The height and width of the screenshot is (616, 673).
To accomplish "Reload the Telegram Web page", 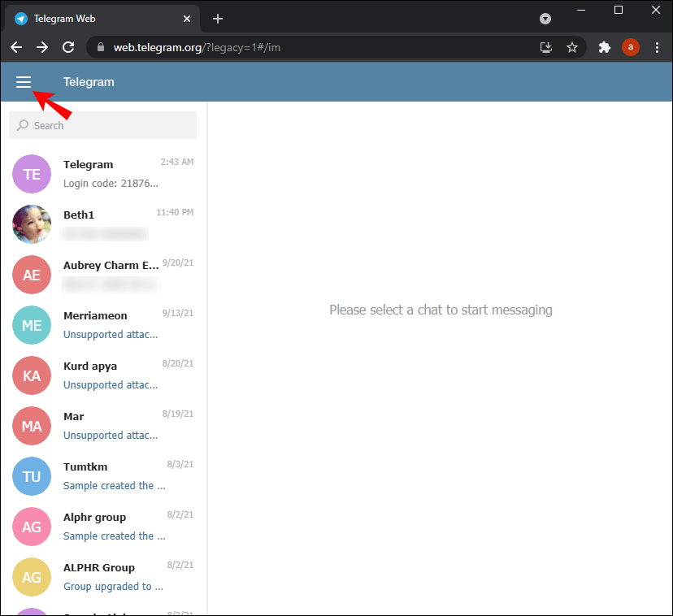I will click(68, 47).
